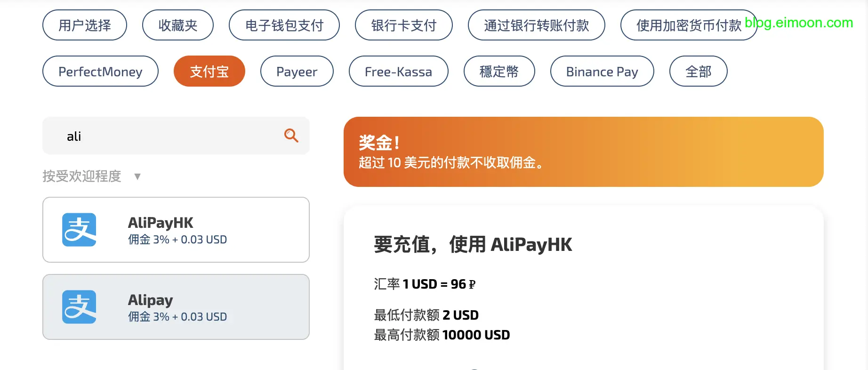This screenshot has height=370, width=868.
Task: Filter by PerfectMoney
Action: (100, 72)
